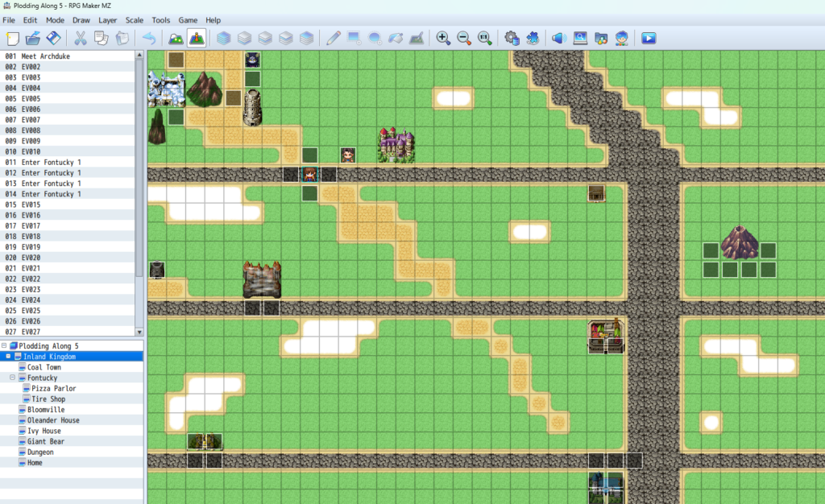Select the Pencil drawing tool
The width and height of the screenshot is (825, 504).
click(333, 39)
